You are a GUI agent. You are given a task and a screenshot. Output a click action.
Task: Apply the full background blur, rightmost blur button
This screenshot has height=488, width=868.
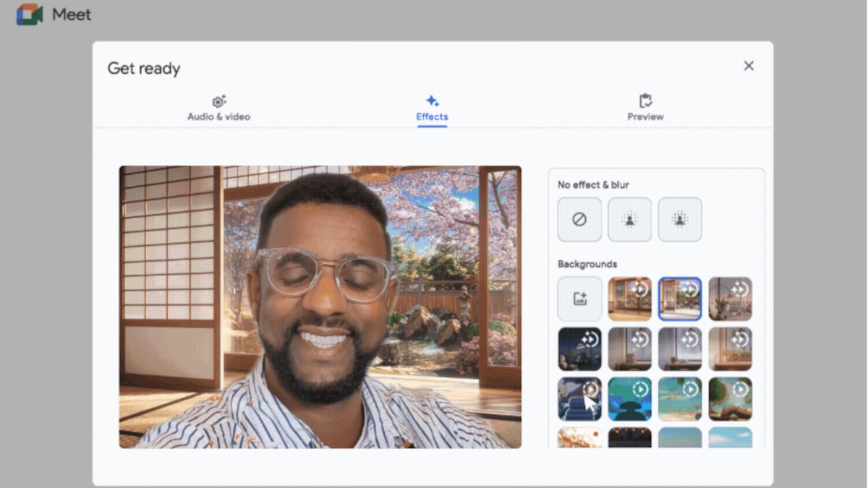click(x=680, y=220)
